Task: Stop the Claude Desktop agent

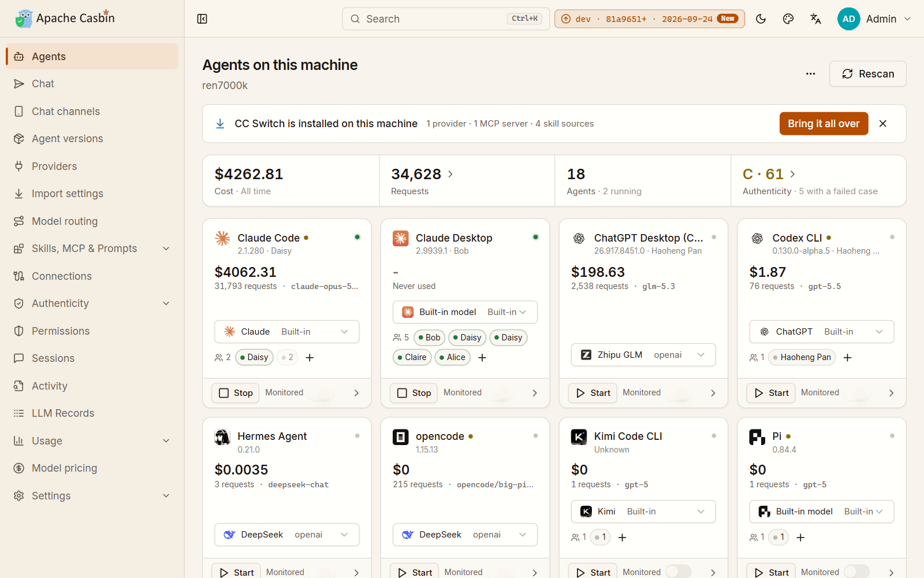Action: (x=414, y=393)
